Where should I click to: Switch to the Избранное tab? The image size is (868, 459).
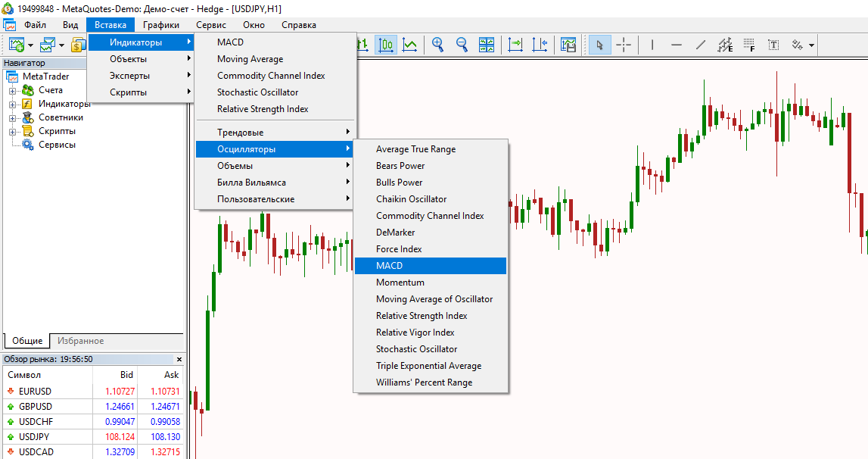(80, 341)
